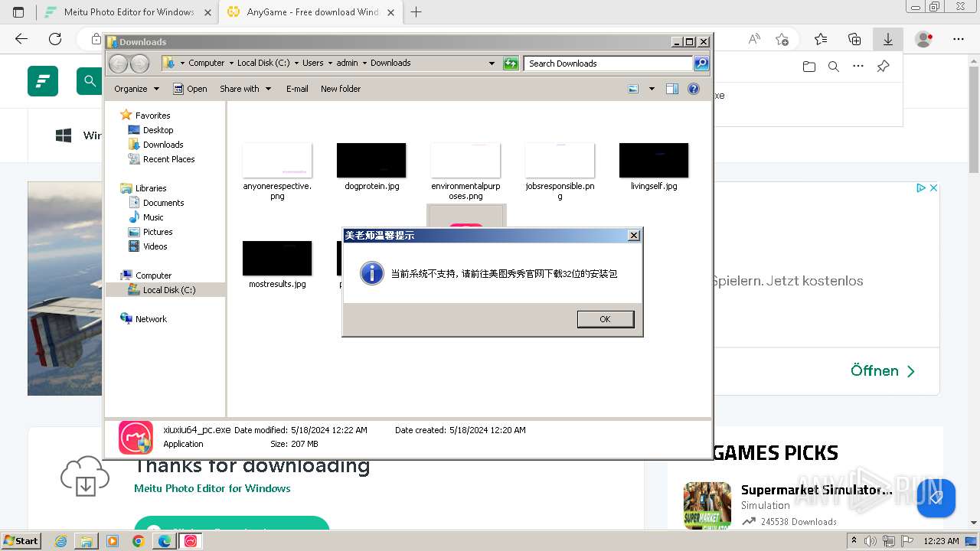Open Edge settings and more menu

click(x=959, y=39)
